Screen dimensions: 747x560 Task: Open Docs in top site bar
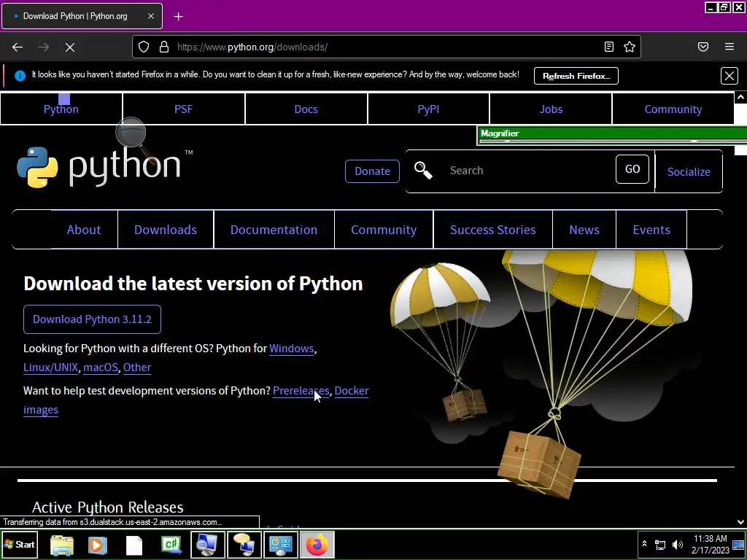point(306,109)
